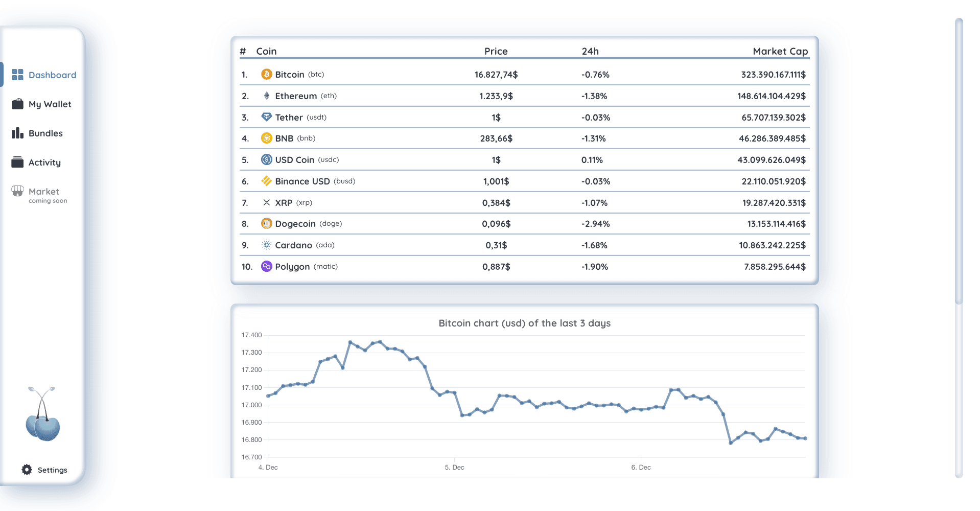Click the Settings gear icon
The width and height of the screenshot is (980, 511).
coord(27,470)
